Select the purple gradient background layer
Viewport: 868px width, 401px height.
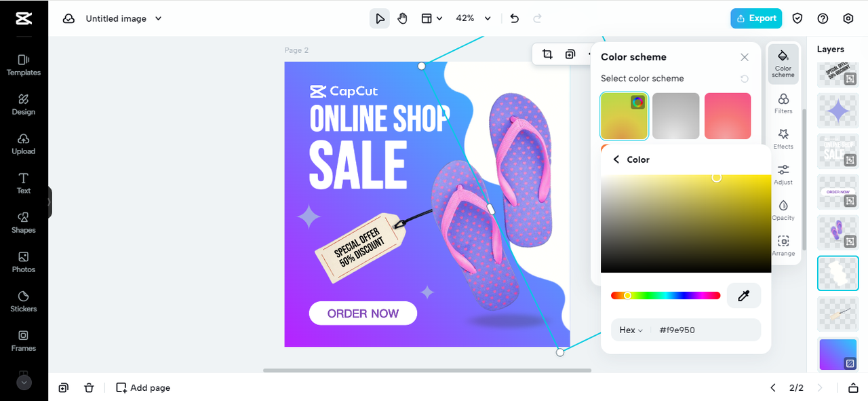coord(838,355)
